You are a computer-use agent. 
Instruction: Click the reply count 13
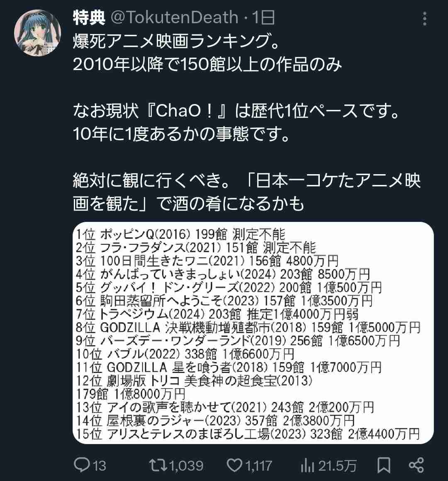[x=99, y=466]
